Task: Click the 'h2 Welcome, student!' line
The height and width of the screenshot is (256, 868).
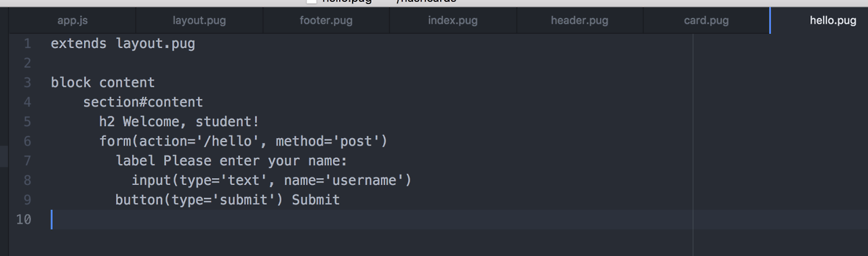Action: (179, 122)
